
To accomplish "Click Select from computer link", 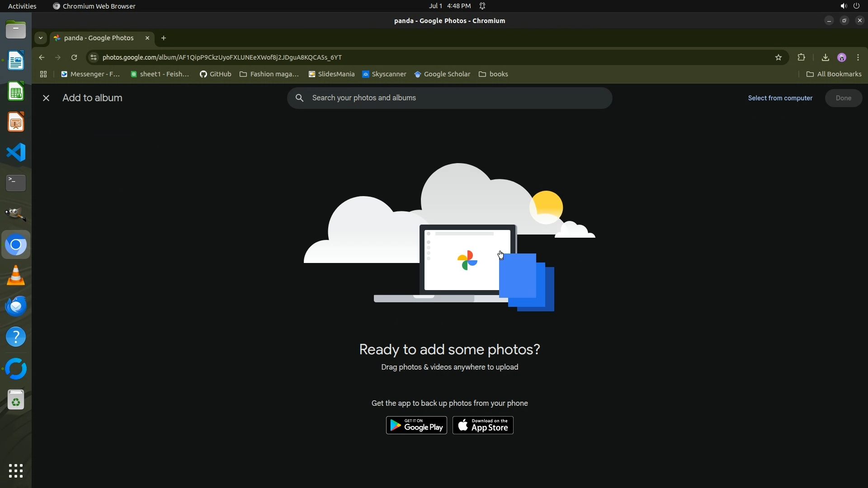I will pos(780,98).
